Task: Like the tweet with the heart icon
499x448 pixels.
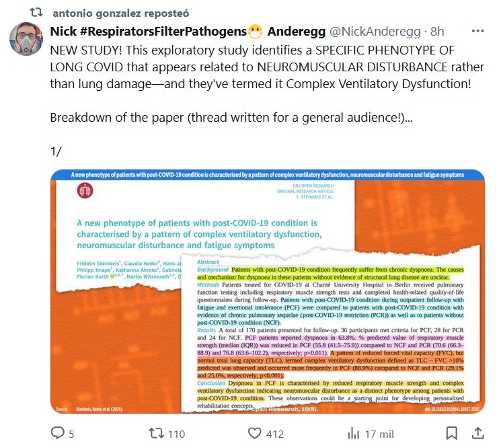Action: coord(255,433)
